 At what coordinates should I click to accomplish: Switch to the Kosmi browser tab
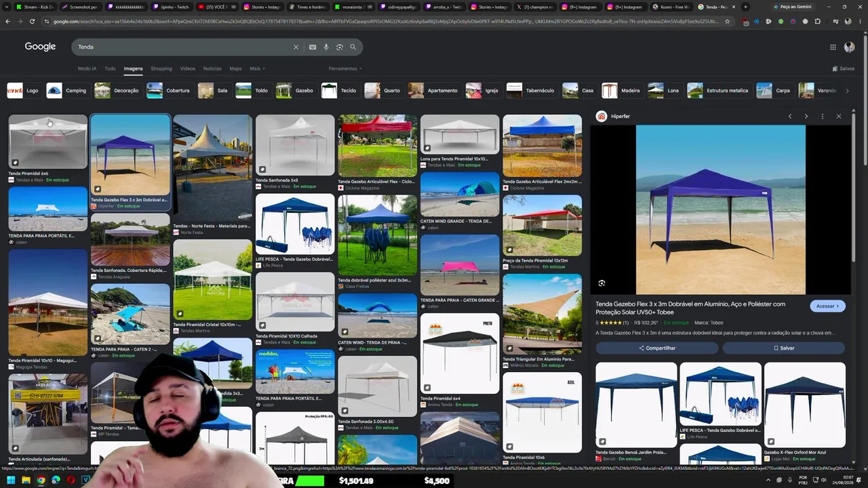(x=671, y=7)
